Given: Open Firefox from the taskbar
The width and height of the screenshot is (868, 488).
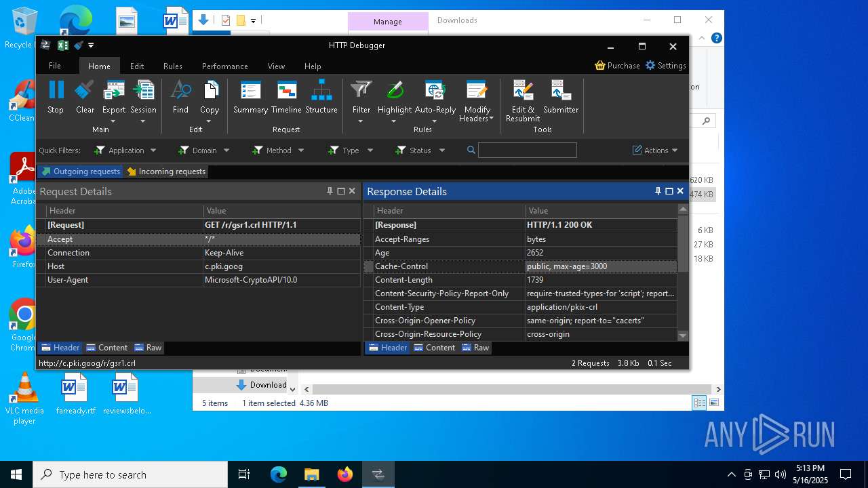Looking at the screenshot, I should coord(345,474).
